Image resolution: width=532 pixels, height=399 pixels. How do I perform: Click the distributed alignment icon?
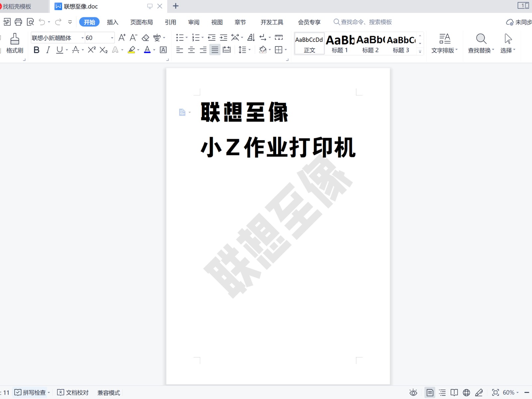pos(227,50)
